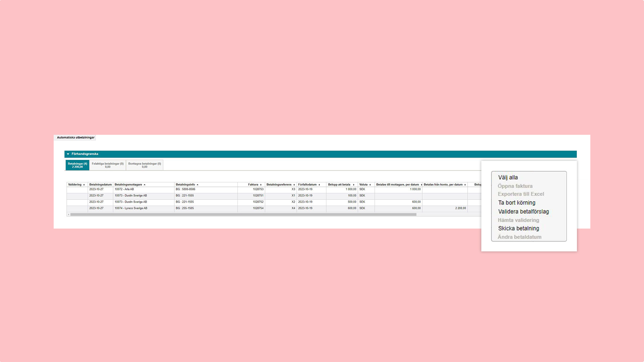The image size is (644, 362).
Task: Sort by Betalningsinfo column arrow
Action: [198, 185]
